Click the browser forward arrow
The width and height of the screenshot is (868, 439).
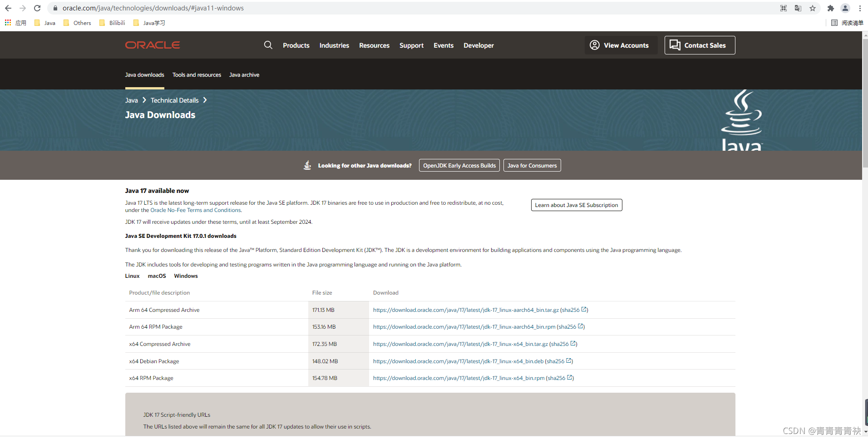tap(23, 8)
